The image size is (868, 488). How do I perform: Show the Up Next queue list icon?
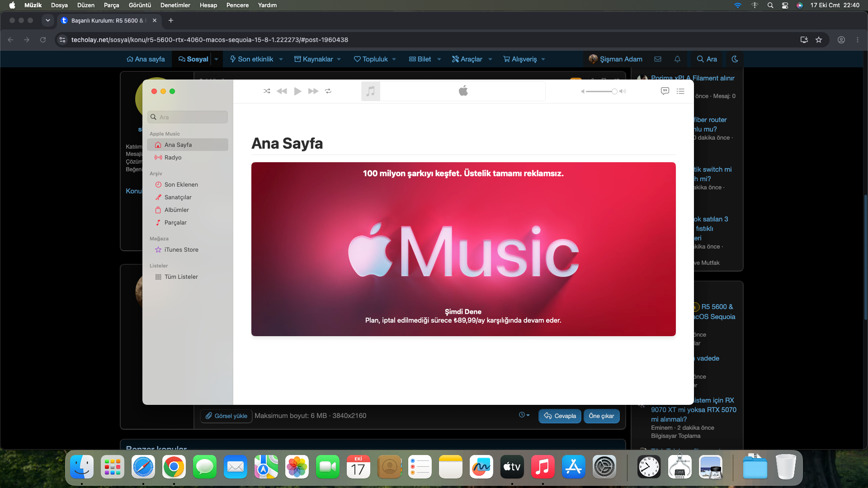click(x=680, y=91)
